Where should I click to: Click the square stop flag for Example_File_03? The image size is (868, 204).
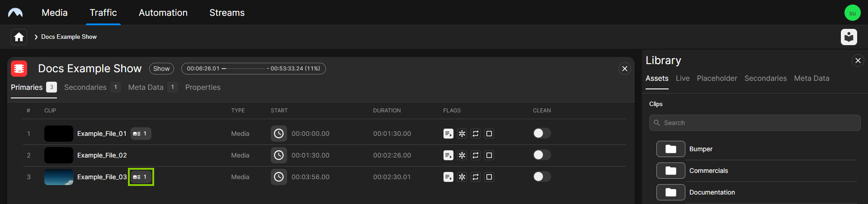[489, 177]
